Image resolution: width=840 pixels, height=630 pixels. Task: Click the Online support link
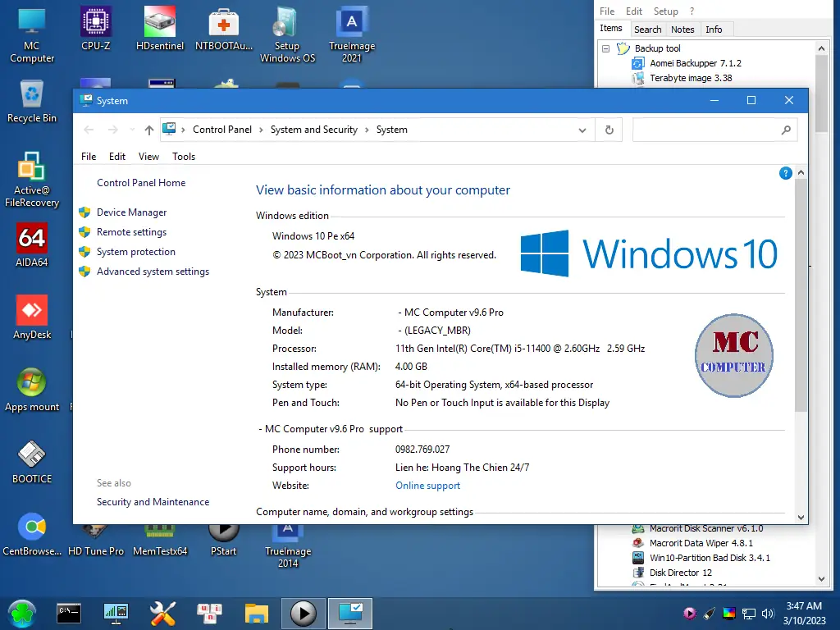[427, 486]
